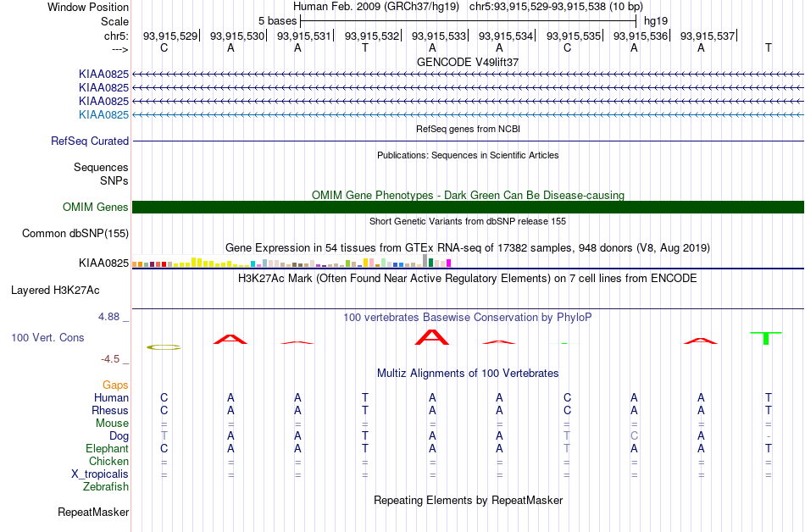This screenshot has width=805, height=532.
Task: Click the RefSeq genes from NCBI title
Action: [468, 129]
